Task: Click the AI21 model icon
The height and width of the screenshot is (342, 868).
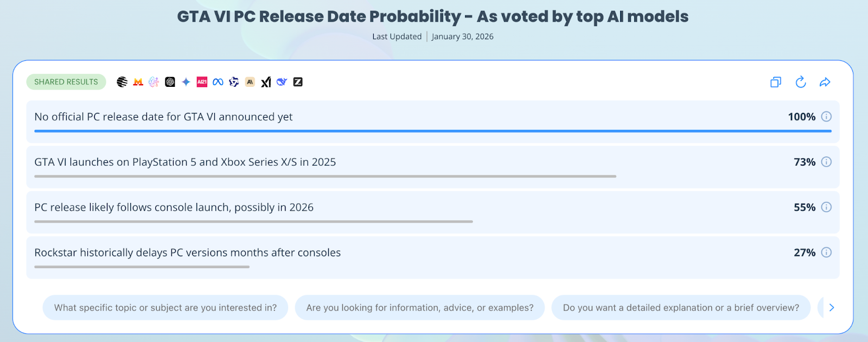Action: 202,82
